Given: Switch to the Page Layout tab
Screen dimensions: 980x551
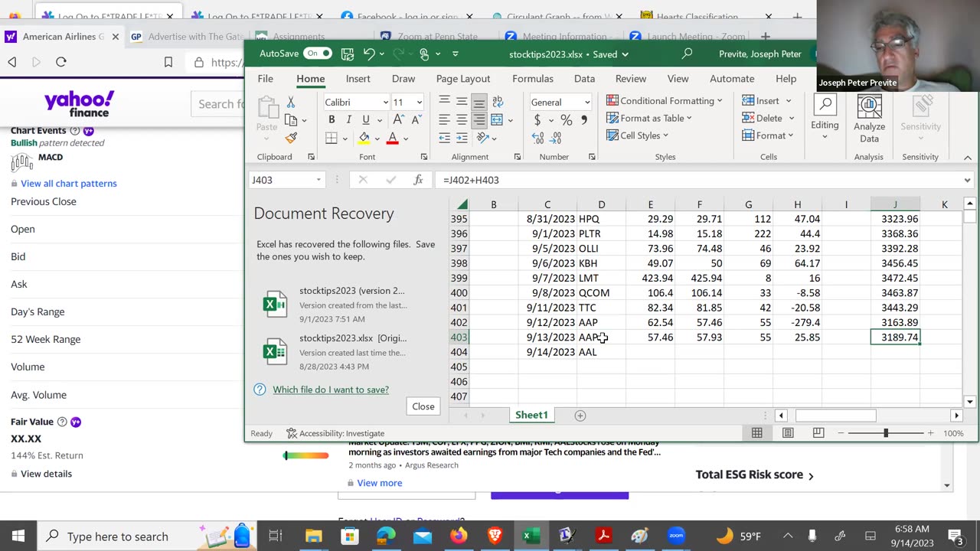Looking at the screenshot, I should tap(463, 79).
